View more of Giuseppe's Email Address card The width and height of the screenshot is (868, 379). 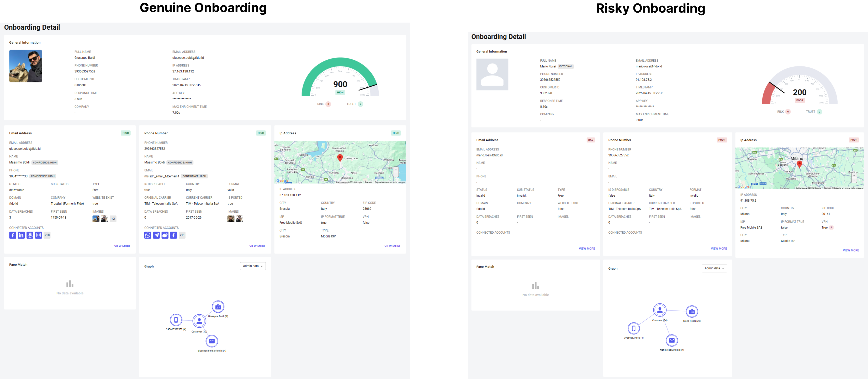122,246
